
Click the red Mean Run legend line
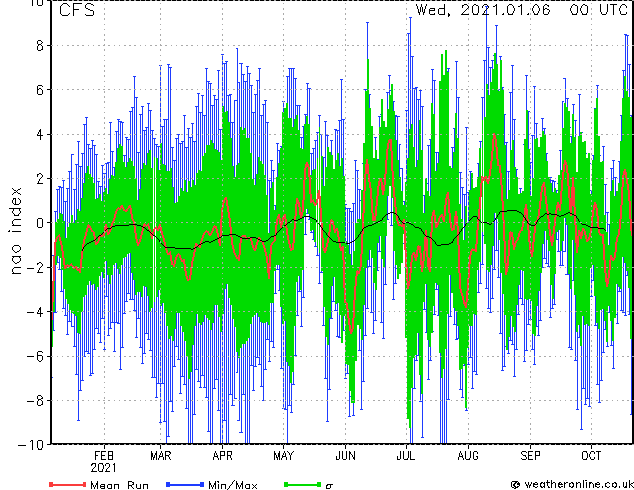tap(68, 485)
